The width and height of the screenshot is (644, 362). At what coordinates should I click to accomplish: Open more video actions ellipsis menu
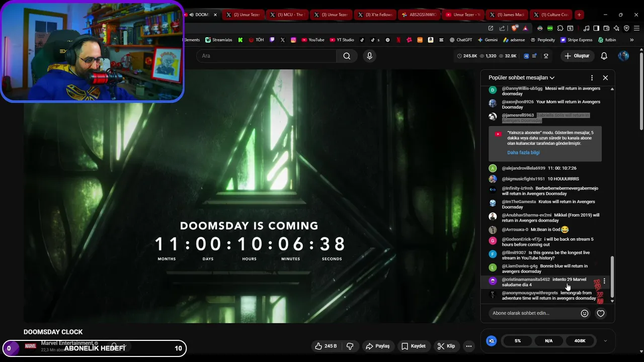468,346
